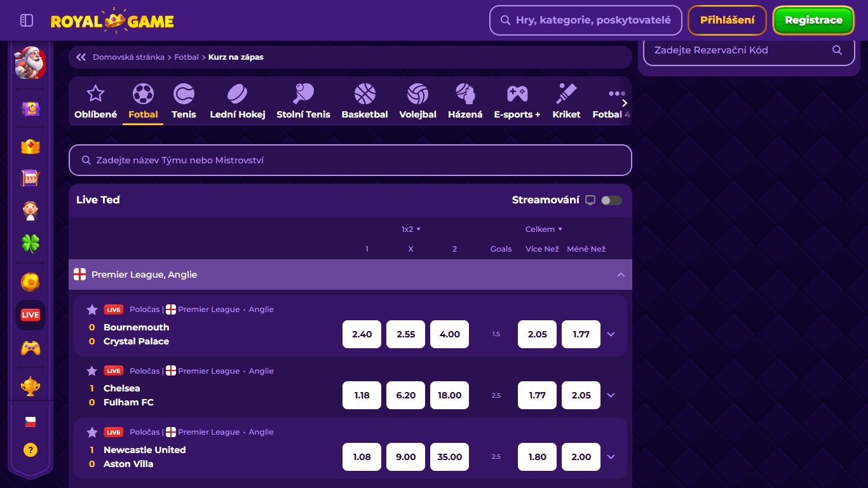Expand more markets for Chelsea match
The width and height of the screenshot is (868, 488).
[611, 395]
